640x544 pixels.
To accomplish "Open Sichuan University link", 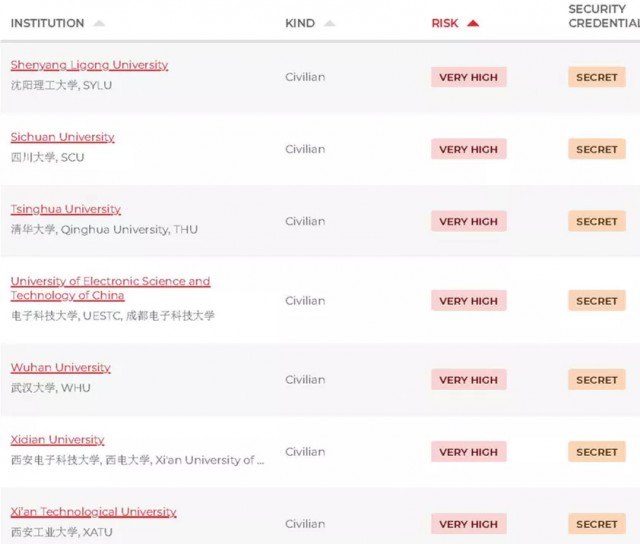I will point(62,137).
